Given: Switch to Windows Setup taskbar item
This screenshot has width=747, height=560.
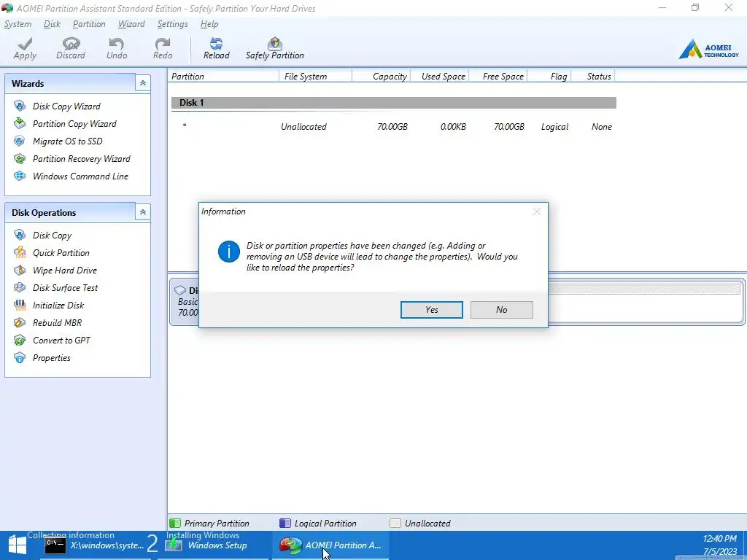Looking at the screenshot, I should click(x=212, y=545).
